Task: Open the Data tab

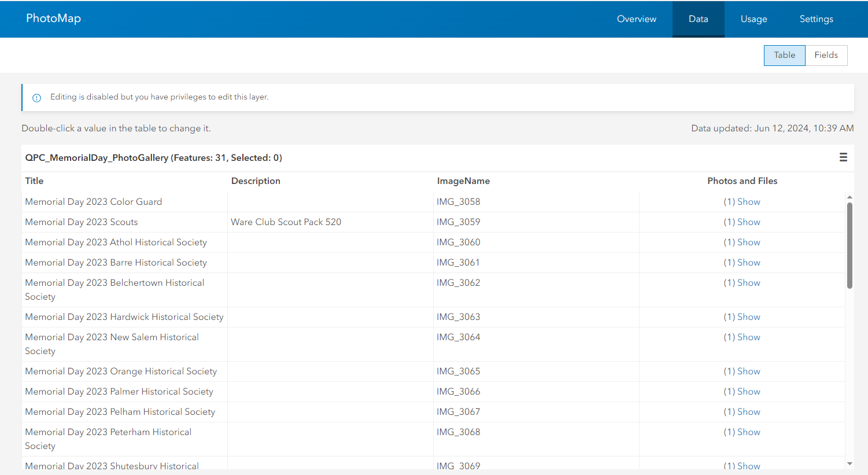Action: click(698, 19)
